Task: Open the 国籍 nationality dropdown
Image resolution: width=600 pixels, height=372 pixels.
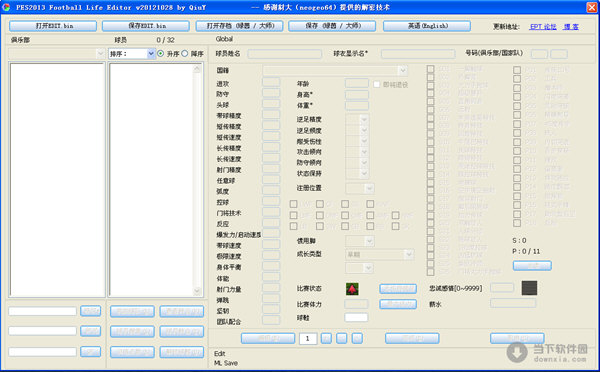Action: click(335, 70)
